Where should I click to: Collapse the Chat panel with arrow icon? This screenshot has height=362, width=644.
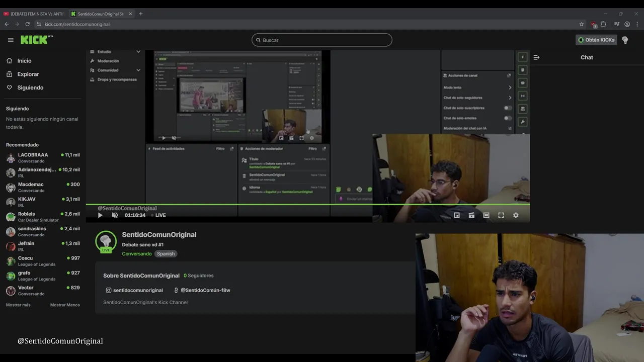(x=536, y=57)
